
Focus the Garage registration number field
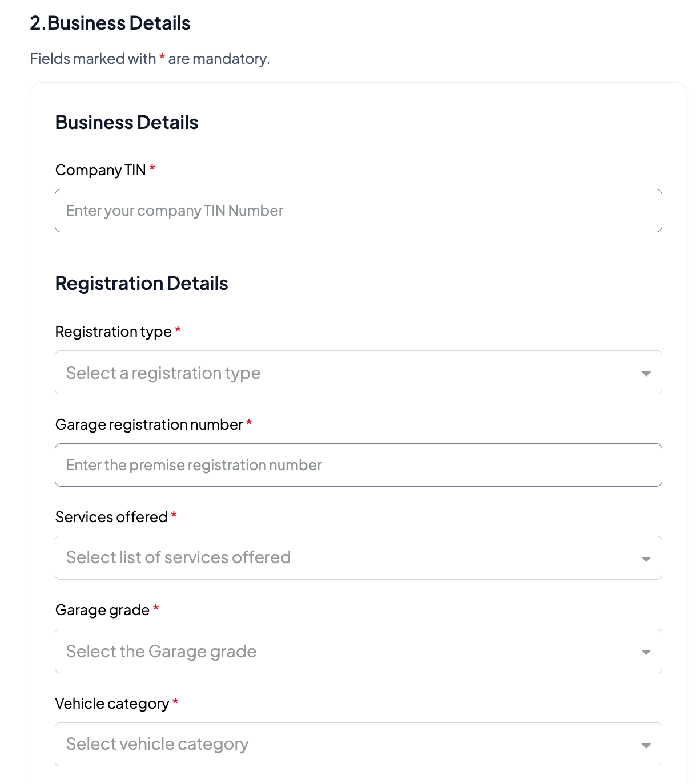point(358,465)
